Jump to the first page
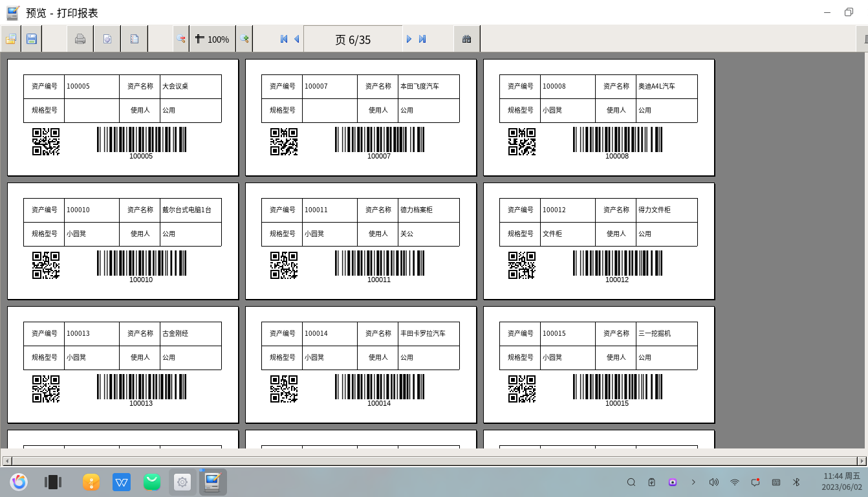This screenshot has height=497, width=868. pos(284,39)
